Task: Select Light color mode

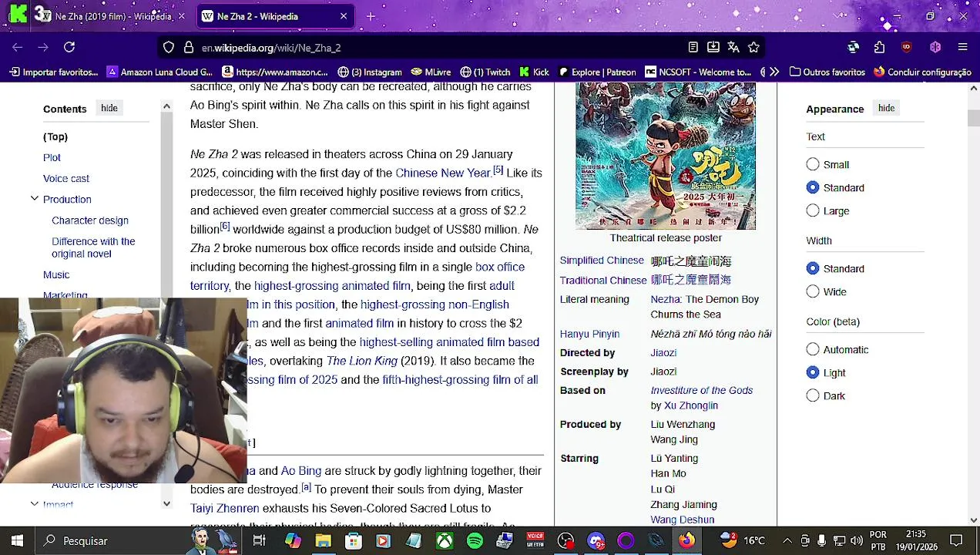Action: click(x=813, y=372)
